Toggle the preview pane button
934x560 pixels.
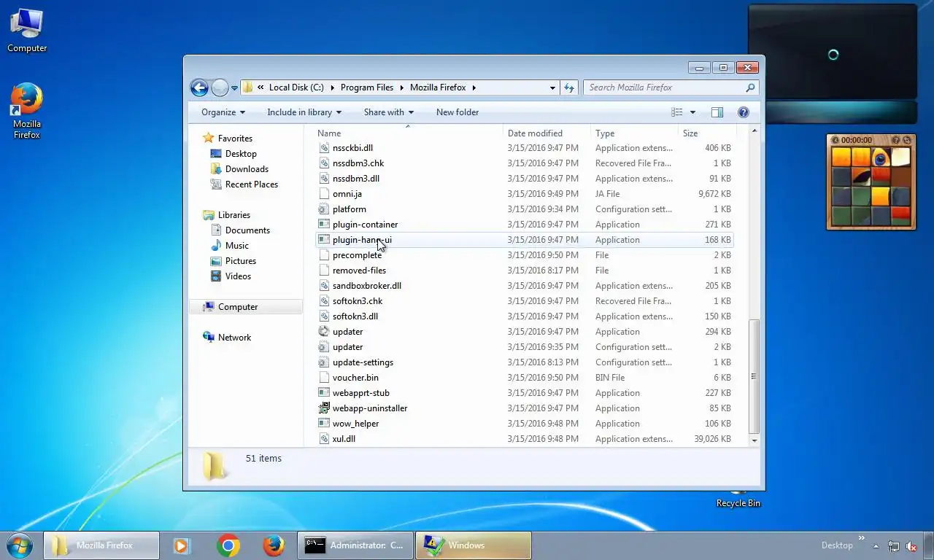[x=717, y=112]
